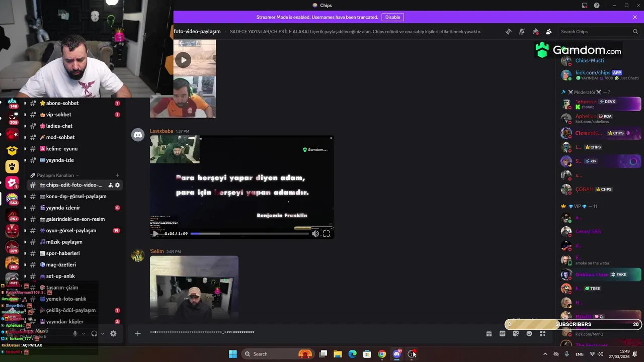Open headphone output options arrow
The height and width of the screenshot is (362, 644).
pos(103,333)
